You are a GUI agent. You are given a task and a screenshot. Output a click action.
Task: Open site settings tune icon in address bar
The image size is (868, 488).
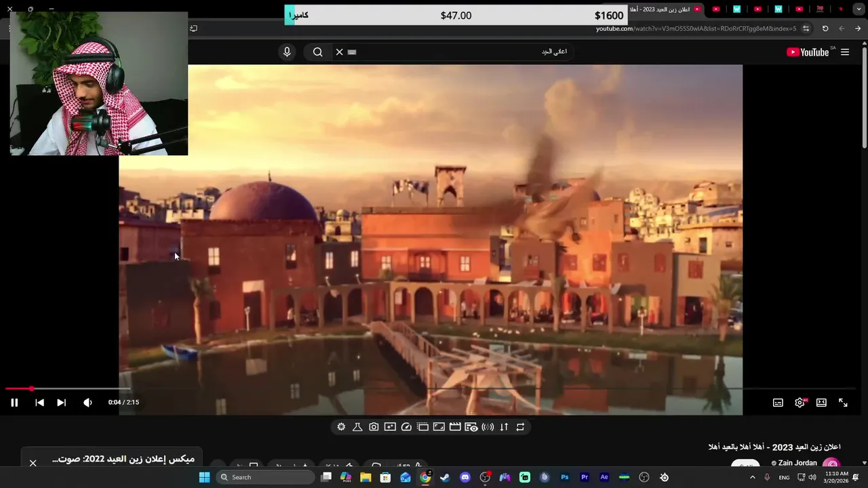pyautogui.click(x=806, y=28)
